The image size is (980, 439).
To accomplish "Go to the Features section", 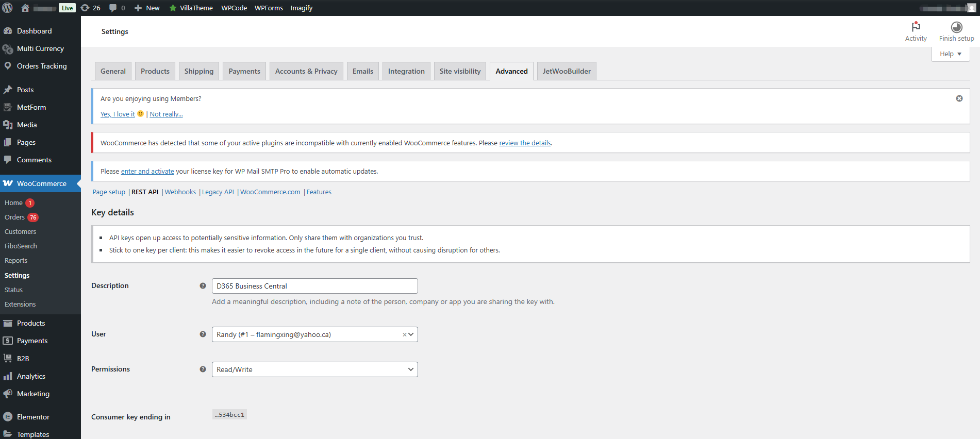I will (x=319, y=192).
